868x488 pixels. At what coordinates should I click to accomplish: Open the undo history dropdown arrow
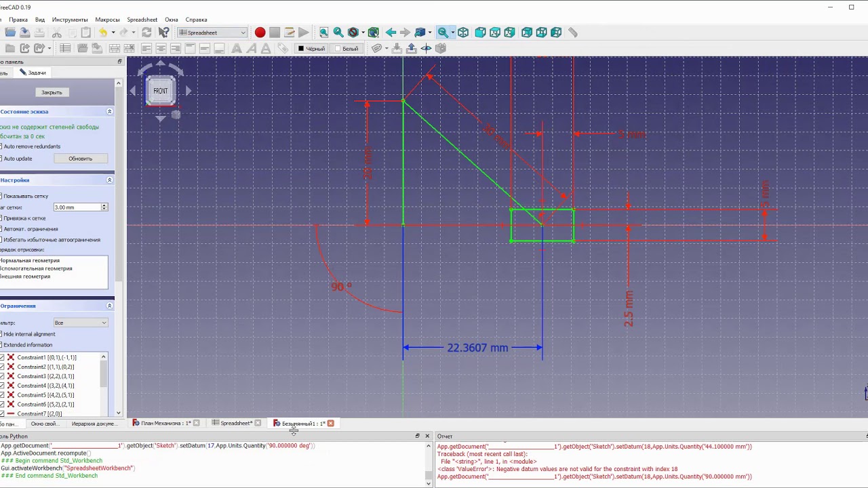113,33
